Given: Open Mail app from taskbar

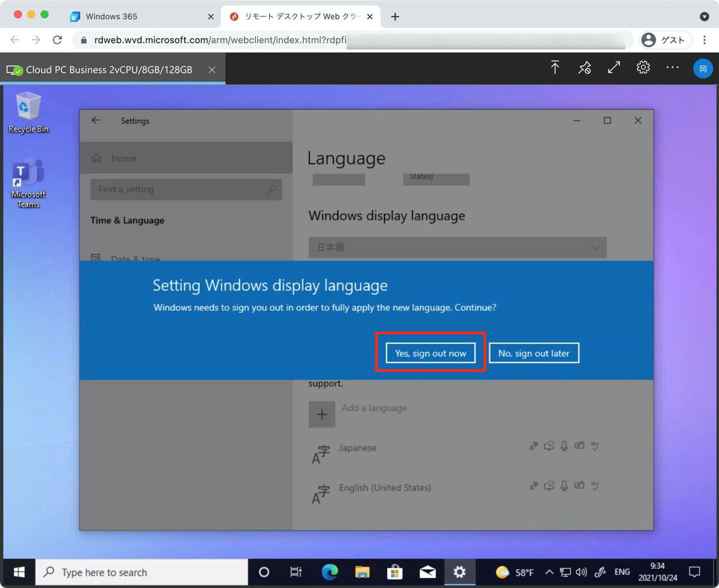Looking at the screenshot, I should click(427, 572).
